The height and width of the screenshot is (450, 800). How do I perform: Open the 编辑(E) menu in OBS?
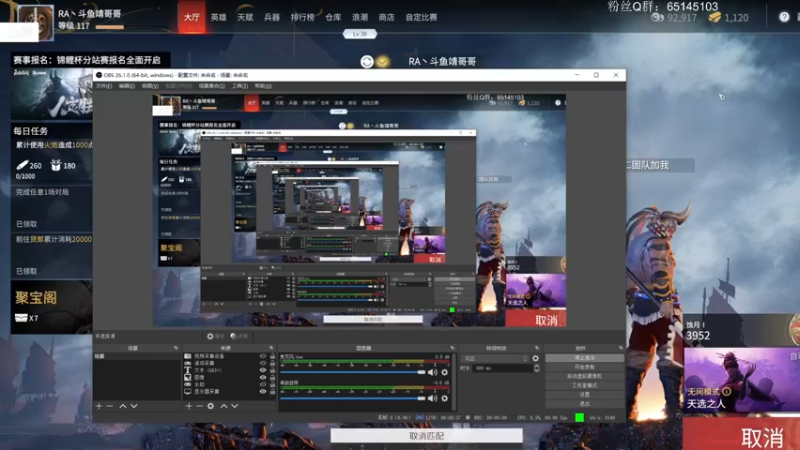coord(127,86)
